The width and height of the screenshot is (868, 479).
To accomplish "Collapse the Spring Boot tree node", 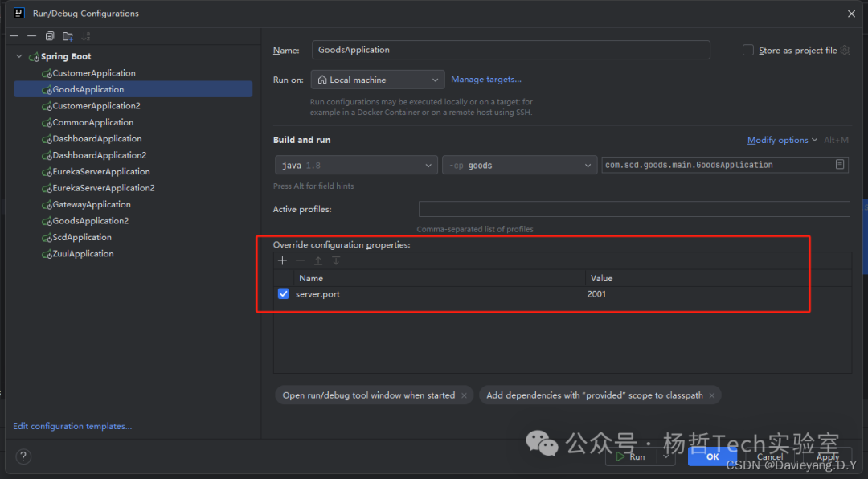I will (20, 57).
